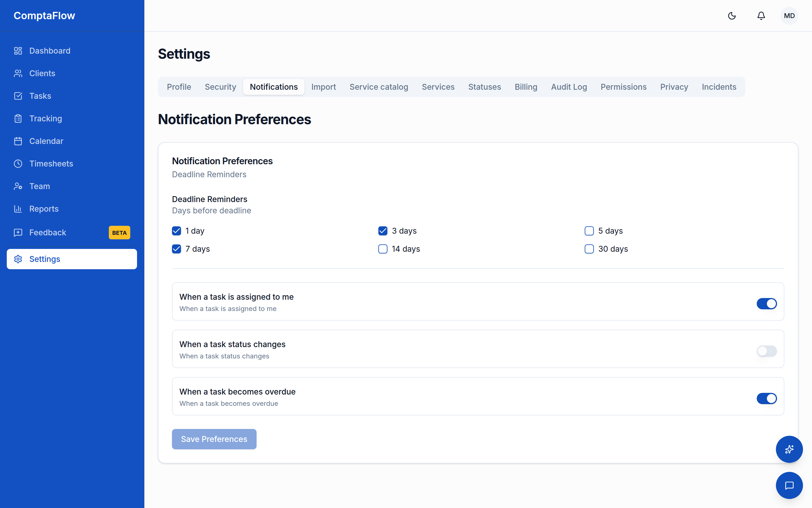This screenshot has height=508, width=812.
Task: Uncheck the 3 days reminder checkbox
Action: pos(383,231)
